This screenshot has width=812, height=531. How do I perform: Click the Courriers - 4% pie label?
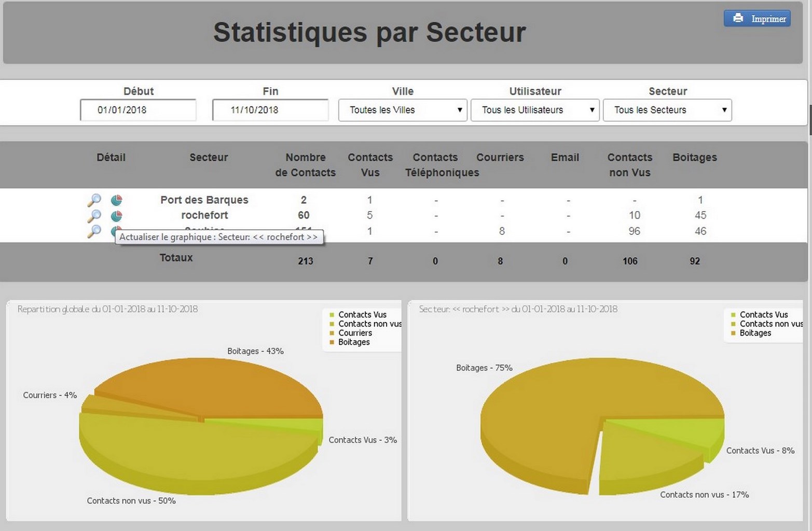click(x=50, y=395)
